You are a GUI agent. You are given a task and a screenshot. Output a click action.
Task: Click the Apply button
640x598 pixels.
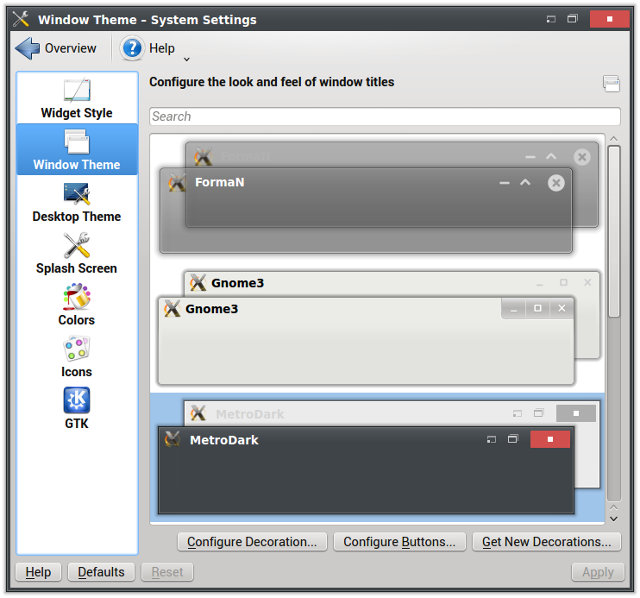[x=598, y=572]
